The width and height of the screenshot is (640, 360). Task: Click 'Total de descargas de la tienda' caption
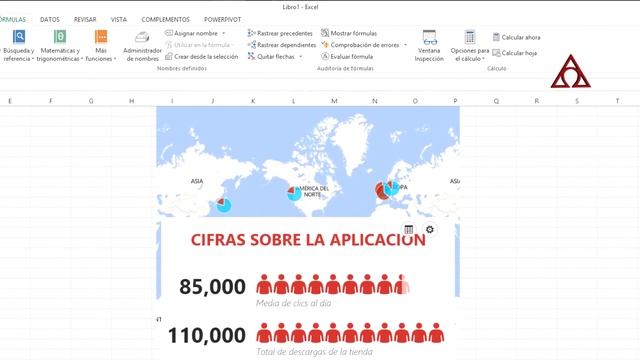pos(314,352)
